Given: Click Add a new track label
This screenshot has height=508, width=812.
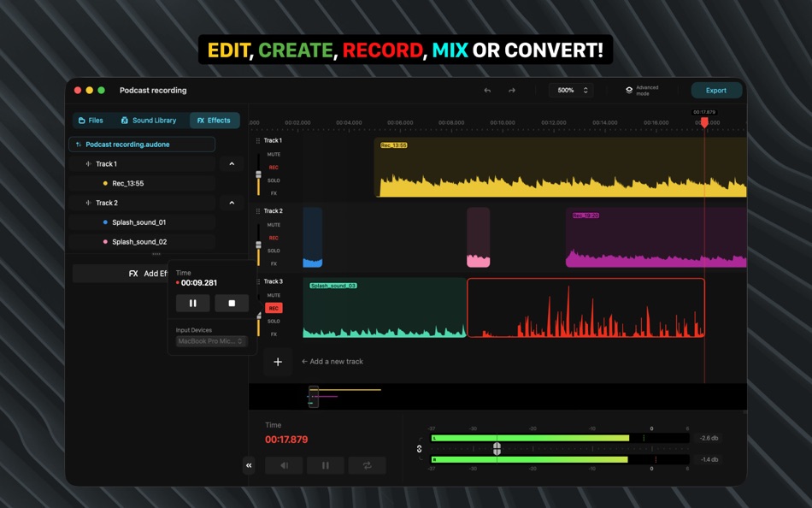Looking at the screenshot, I should [333, 362].
